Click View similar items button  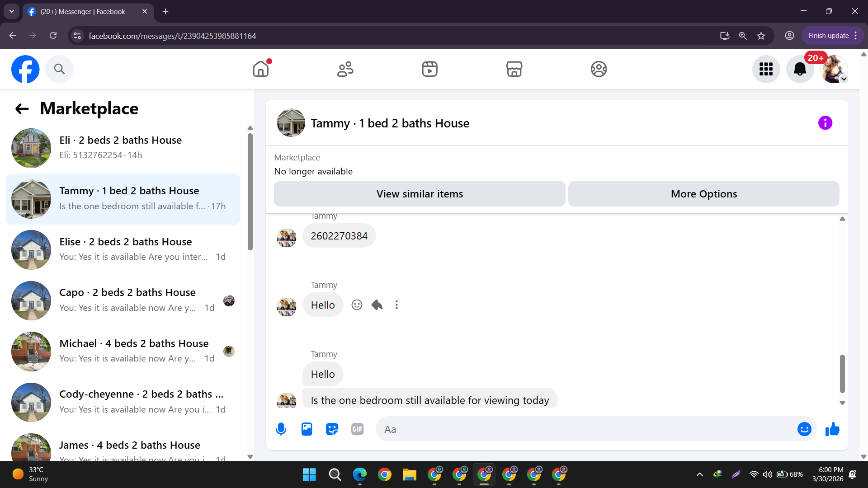[x=419, y=194]
